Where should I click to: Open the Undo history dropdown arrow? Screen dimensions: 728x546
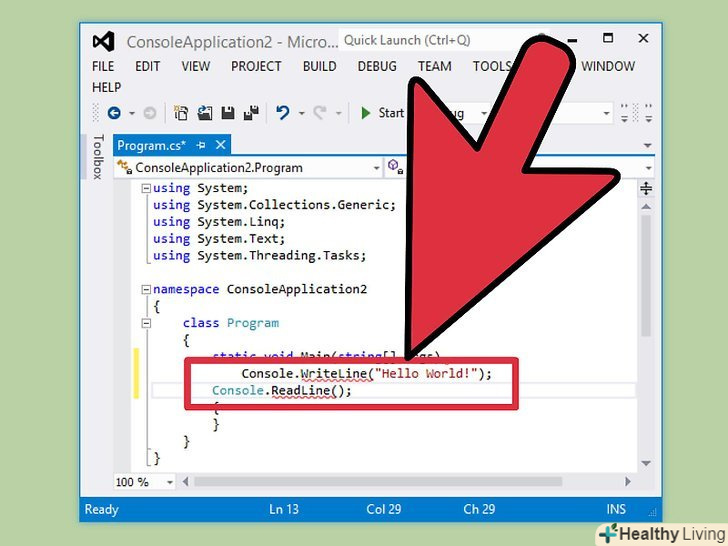pos(301,113)
